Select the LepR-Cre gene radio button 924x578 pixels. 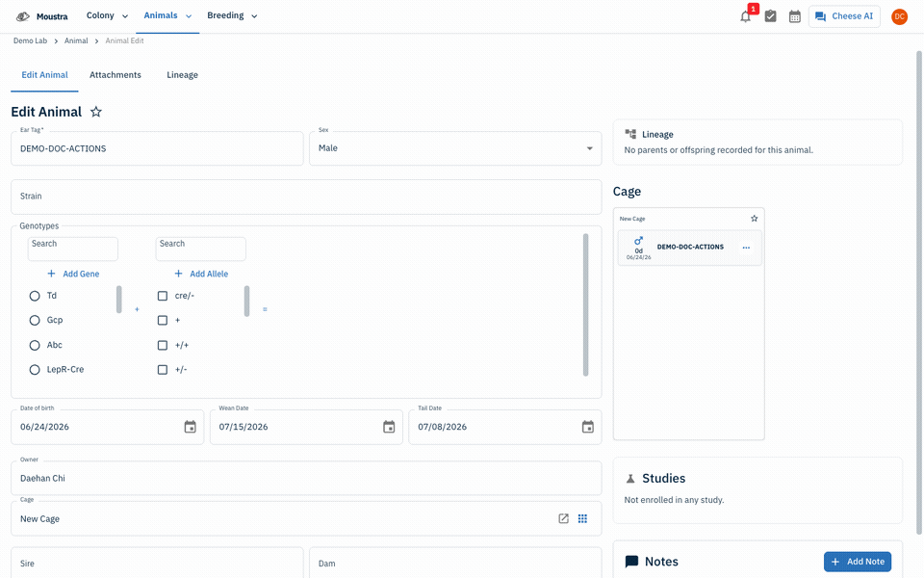click(35, 370)
